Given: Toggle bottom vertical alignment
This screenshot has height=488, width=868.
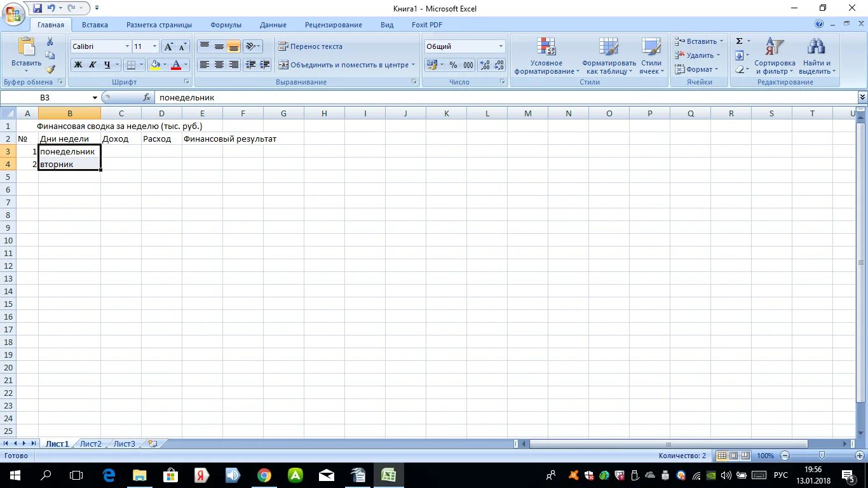Looking at the screenshot, I should [x=233, y=46].
